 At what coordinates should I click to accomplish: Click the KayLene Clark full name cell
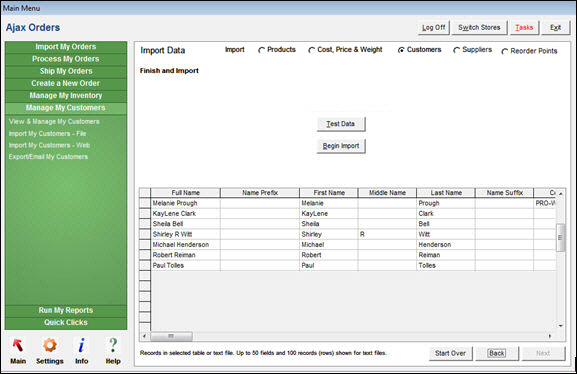point(185,214)
